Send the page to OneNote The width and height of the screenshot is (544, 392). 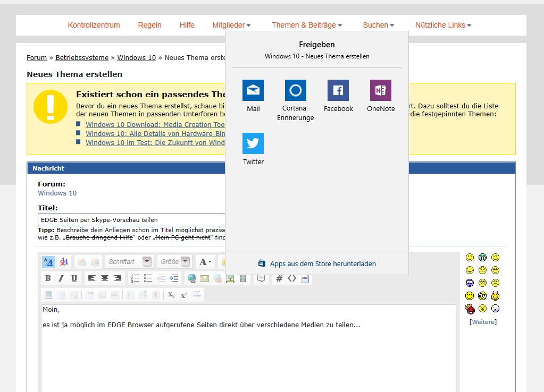tap(381, 90)
